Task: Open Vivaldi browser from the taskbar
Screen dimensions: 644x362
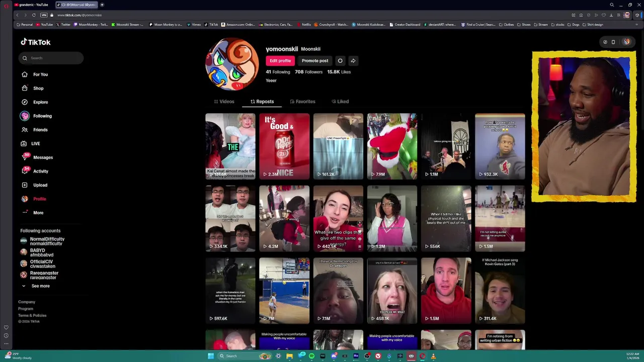Action: coord(378,356)
